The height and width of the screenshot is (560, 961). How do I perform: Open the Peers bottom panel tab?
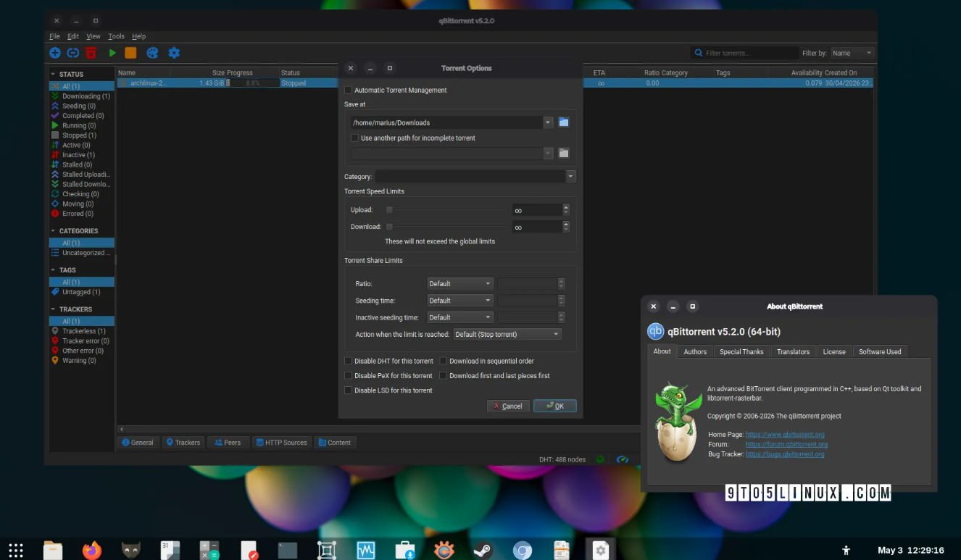(228, 442)
